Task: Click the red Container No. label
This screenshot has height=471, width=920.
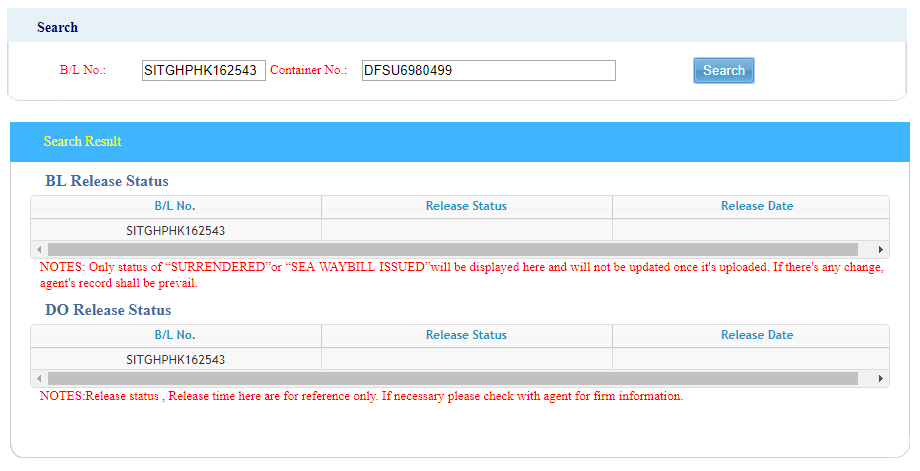Action: pos(308,71)
